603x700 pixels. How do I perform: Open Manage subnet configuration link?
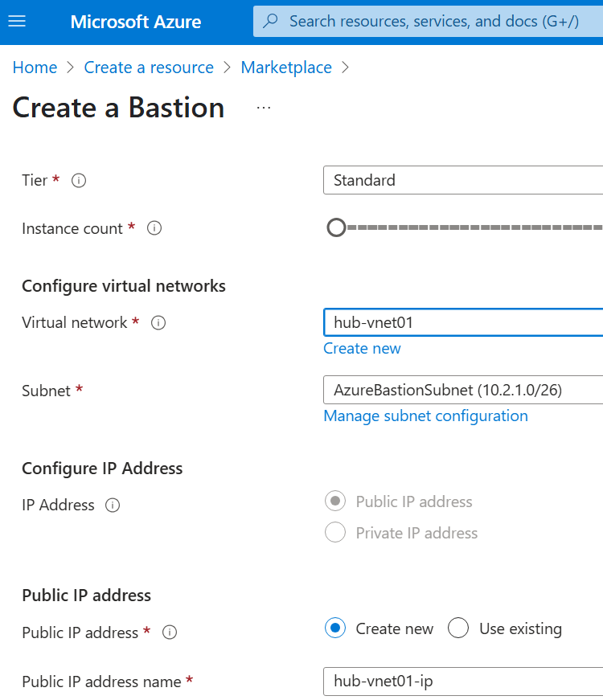[425, 415]
